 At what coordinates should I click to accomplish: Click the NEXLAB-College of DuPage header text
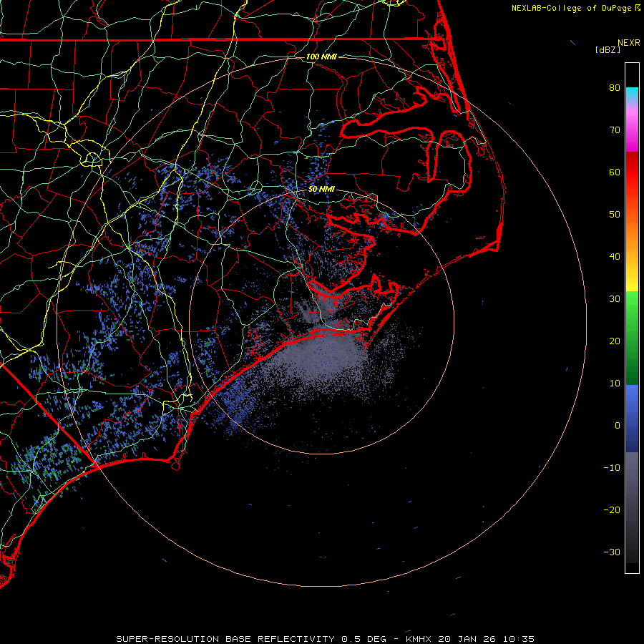tap(575, 8)
